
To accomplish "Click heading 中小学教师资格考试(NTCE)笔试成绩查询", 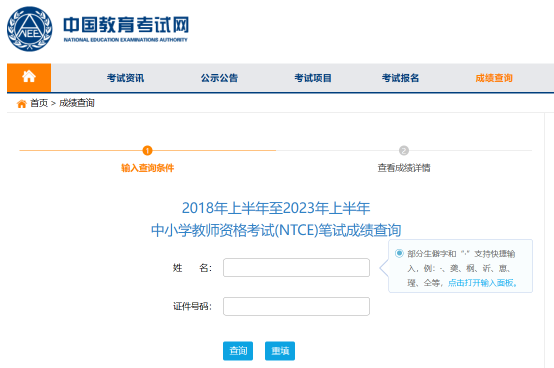I will click(x=276, y=230).
